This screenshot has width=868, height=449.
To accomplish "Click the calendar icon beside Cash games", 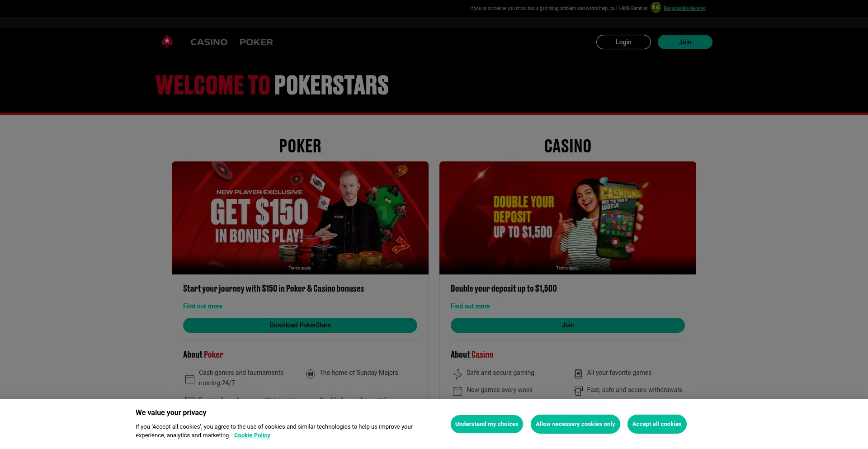I will tap(190, 379).
